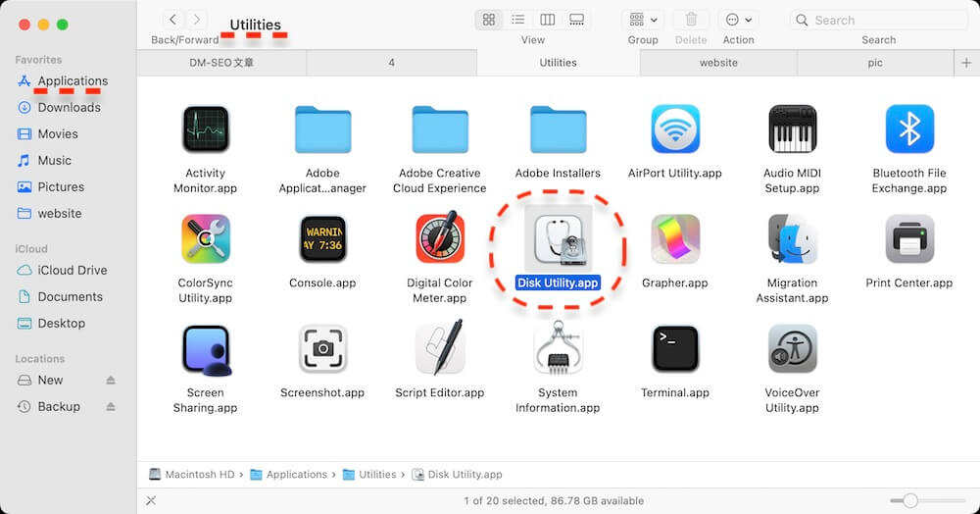The width and height of the screenshot is (980, 514).
Task: Click Applications in the path bar
Action: (x=289, y=475)
